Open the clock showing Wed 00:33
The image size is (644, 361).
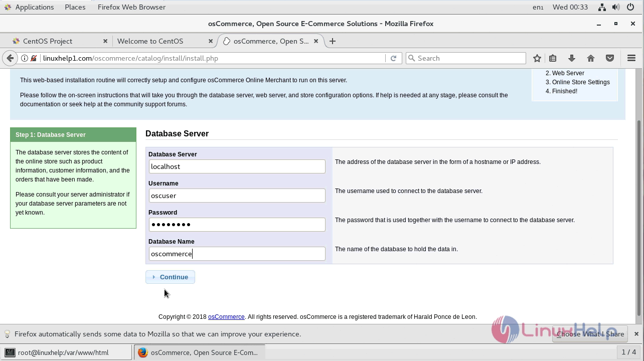click(570, 7)
